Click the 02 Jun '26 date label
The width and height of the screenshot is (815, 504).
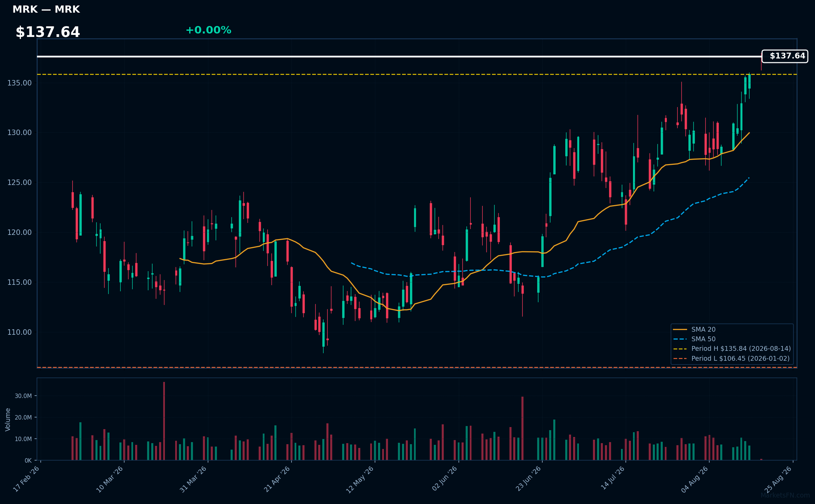pyautogui.click(x=444, y=479)
